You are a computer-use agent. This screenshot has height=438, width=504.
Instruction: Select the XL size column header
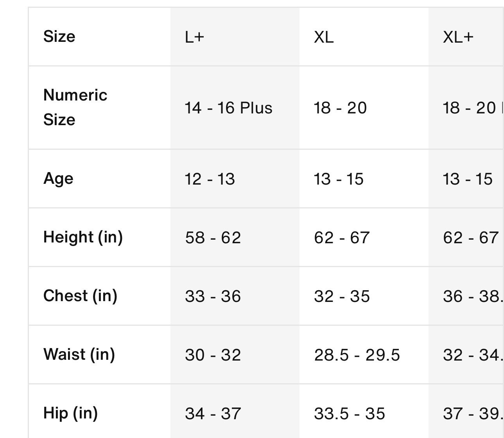(364, 37)
